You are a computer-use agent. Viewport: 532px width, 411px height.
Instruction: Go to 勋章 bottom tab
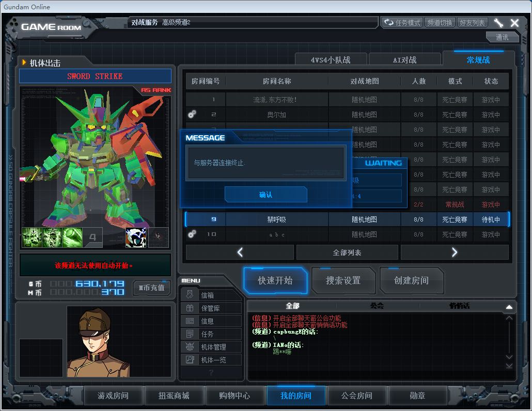point(417,396)
